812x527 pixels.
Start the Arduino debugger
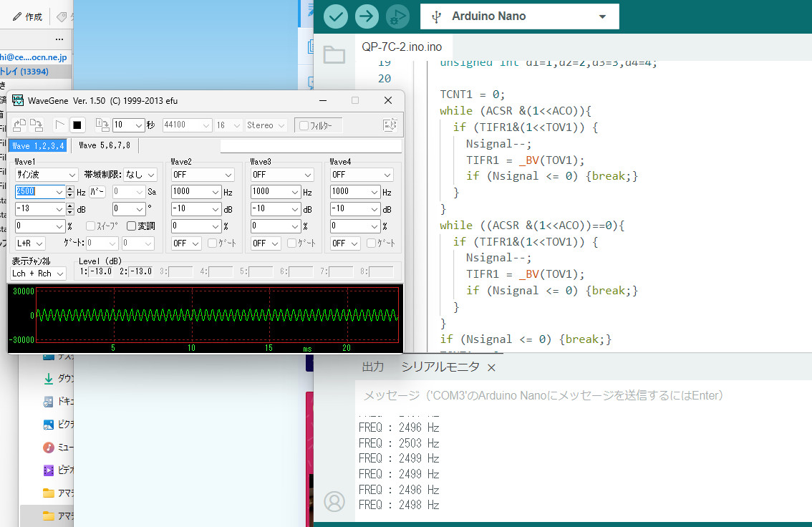398,16
